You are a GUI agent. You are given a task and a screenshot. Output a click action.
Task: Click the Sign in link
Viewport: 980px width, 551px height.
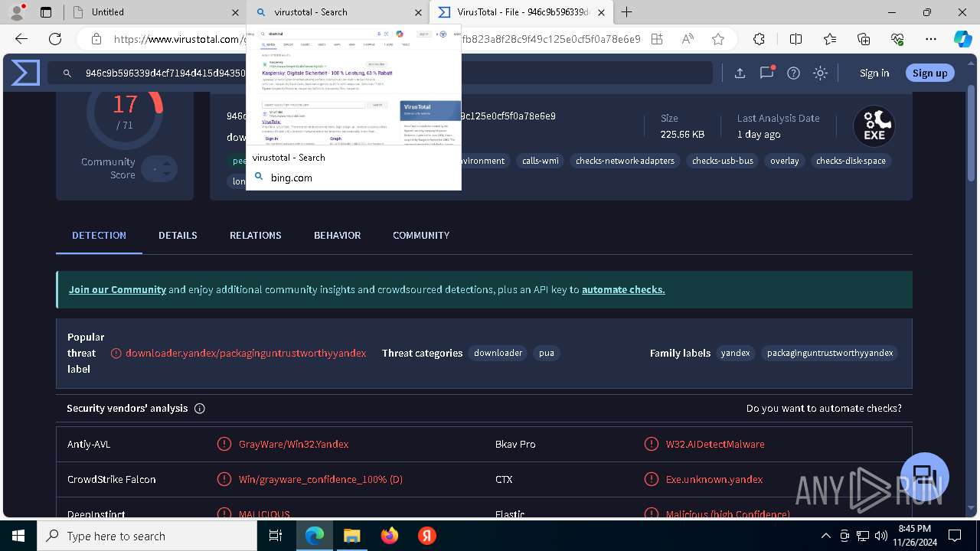[x=874, y=73]
